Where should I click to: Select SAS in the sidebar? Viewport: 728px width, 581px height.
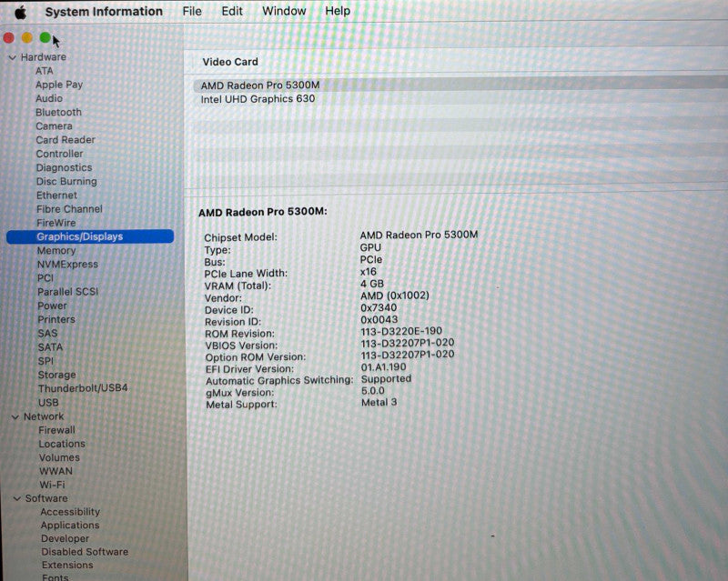(x=48, y=333)
